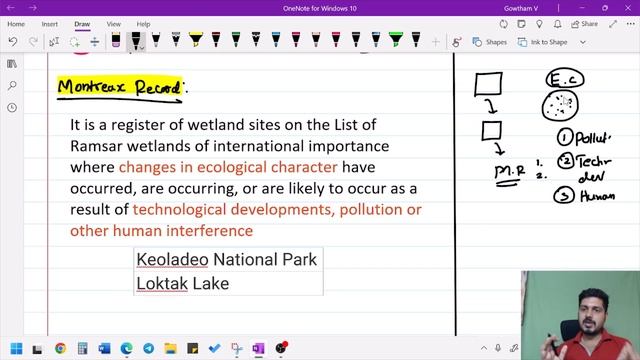Click the lightbulb Tell Me icon
This screenshot has width=640, height=360.
(539, 24)
